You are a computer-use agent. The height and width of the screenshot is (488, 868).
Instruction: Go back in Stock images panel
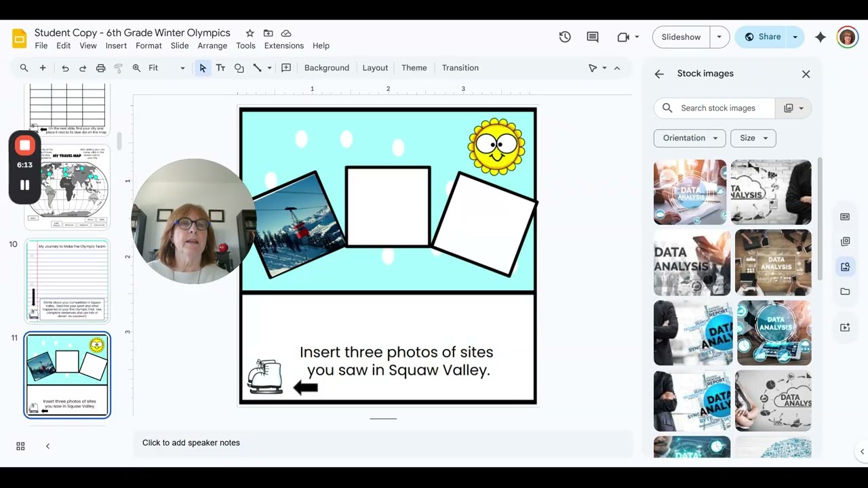click(659, 74)
